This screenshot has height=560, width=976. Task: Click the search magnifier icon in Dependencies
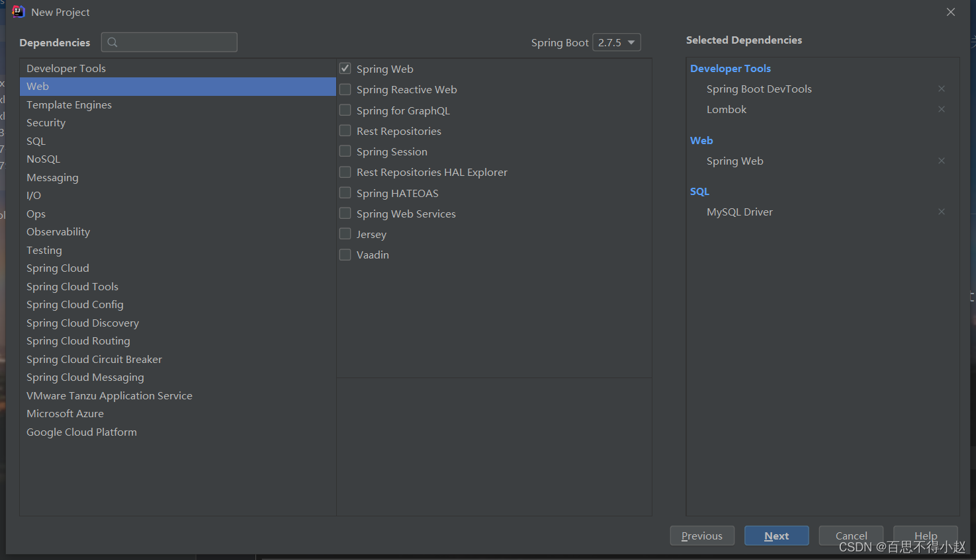(x=112, y=42)
